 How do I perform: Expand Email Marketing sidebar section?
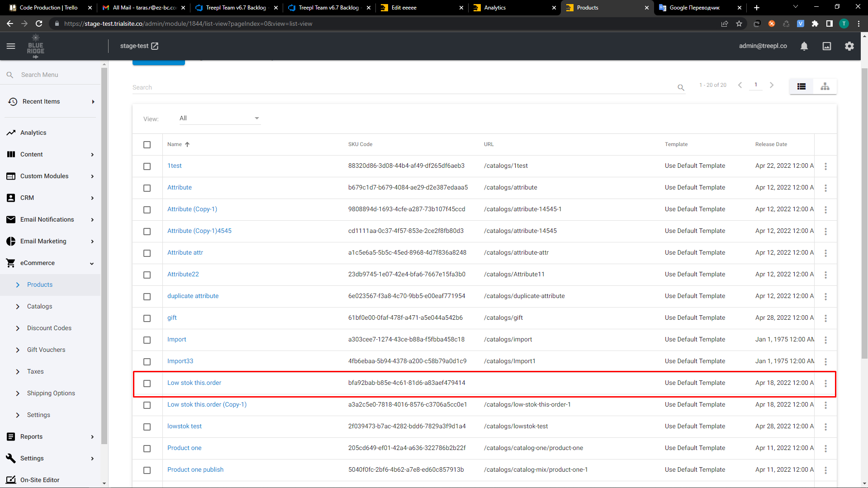pos(92,242)
